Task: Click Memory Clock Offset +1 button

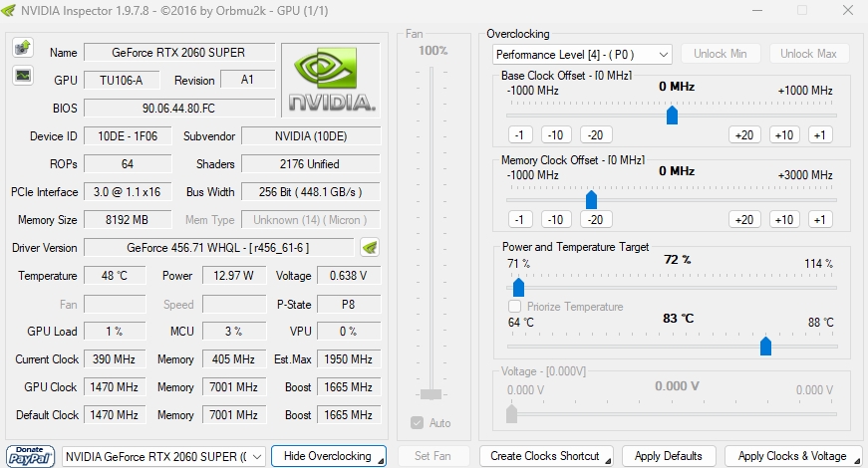Action: [x=820, y=220]
